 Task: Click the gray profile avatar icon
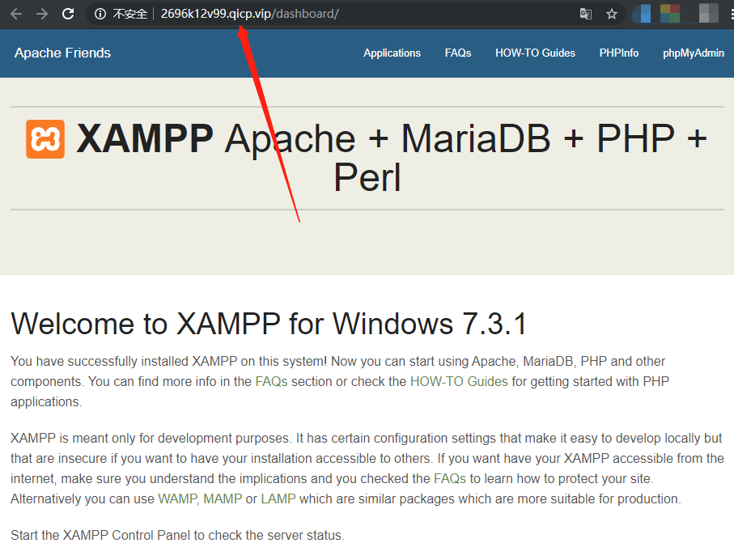click(x=708, y=14)
